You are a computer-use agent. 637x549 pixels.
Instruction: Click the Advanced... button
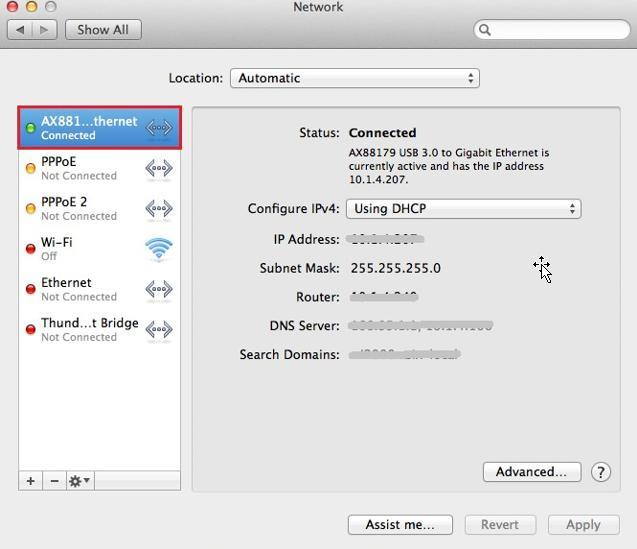(x=532, y=472)
